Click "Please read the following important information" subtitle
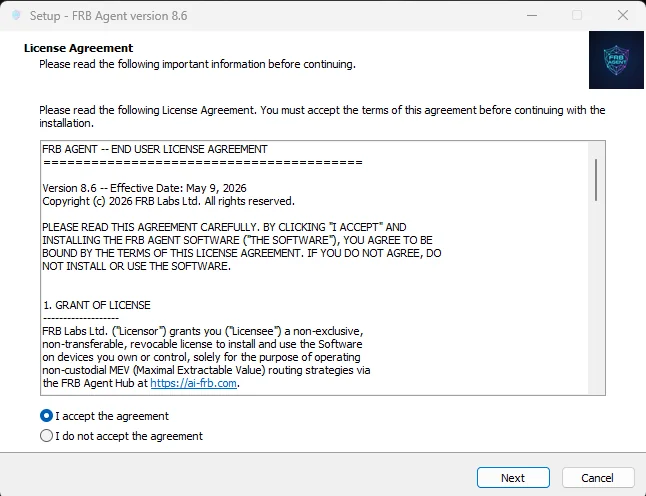Viewport: 646px width, 496px height. coord(197,64)
